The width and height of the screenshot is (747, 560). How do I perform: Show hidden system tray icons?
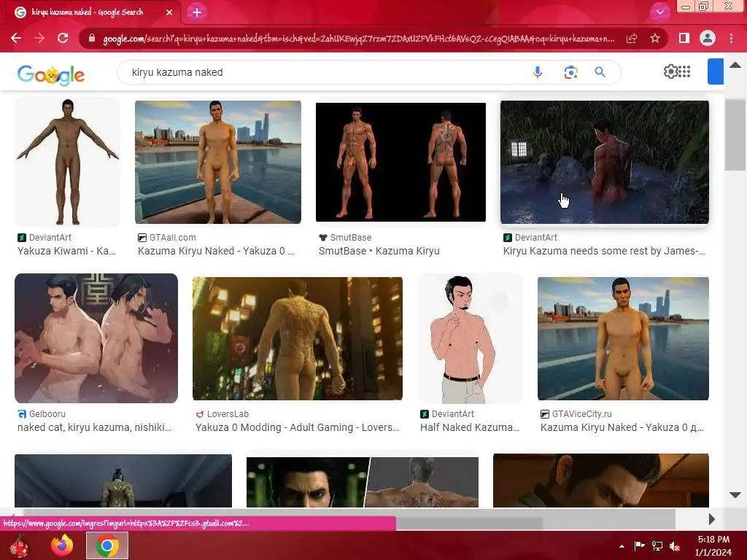point(622,546)
